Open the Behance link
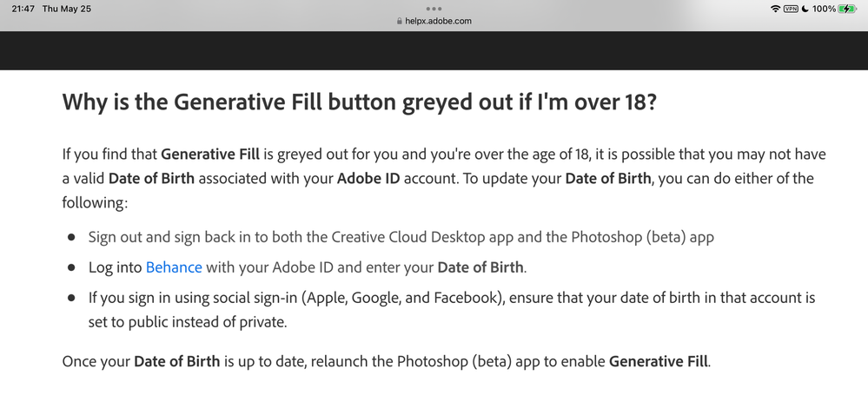The width and height of the screenshot is (868, 395). [x=174, y=267]
